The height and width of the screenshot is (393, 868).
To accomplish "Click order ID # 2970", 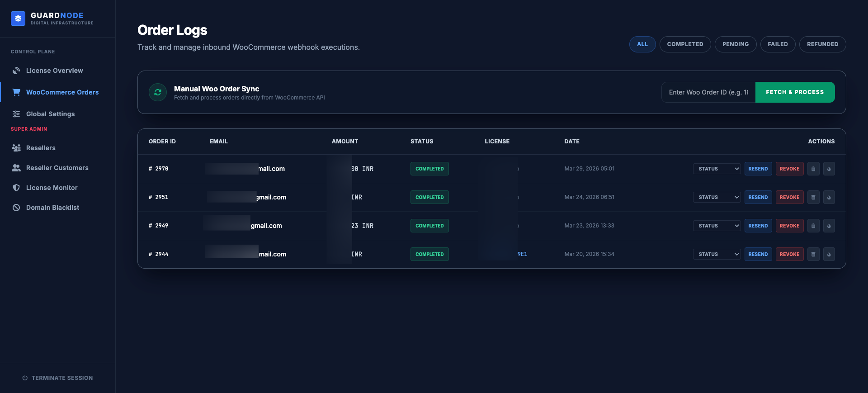I will tap(158, 169).
